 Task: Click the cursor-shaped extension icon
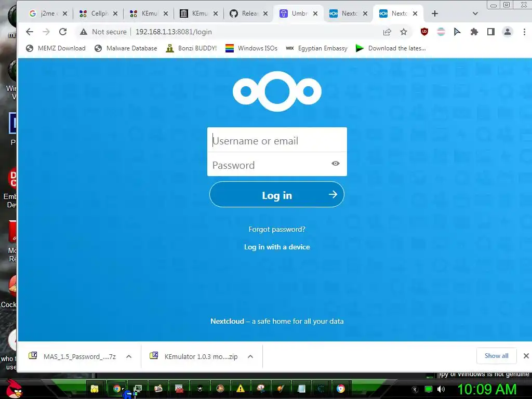(x=457, y=32)
